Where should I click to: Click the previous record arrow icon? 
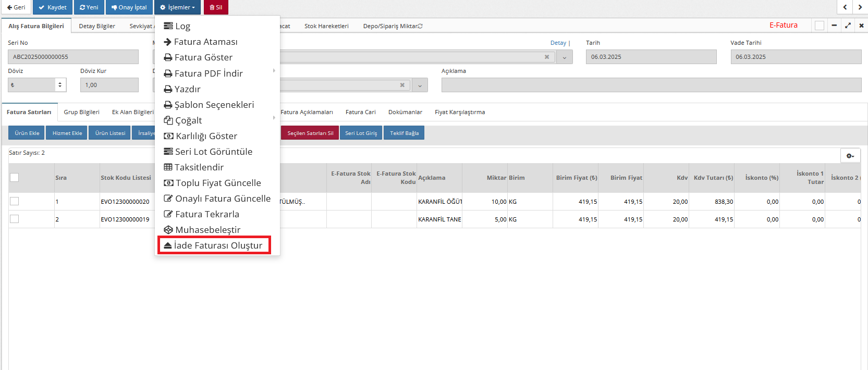(x=845, y=7)
